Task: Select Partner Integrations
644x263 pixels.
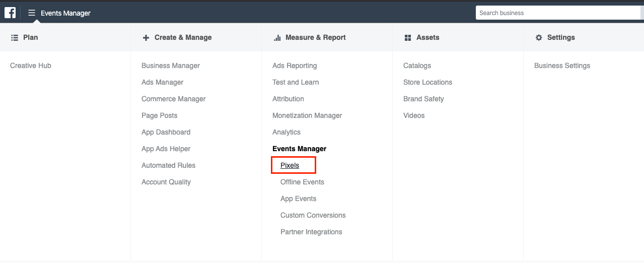Action: [311, 232]
